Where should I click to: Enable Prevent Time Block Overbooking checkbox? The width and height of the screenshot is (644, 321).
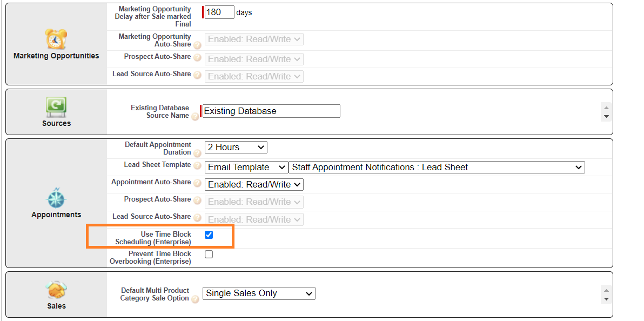pyautogui.click(x=209, y=255)
